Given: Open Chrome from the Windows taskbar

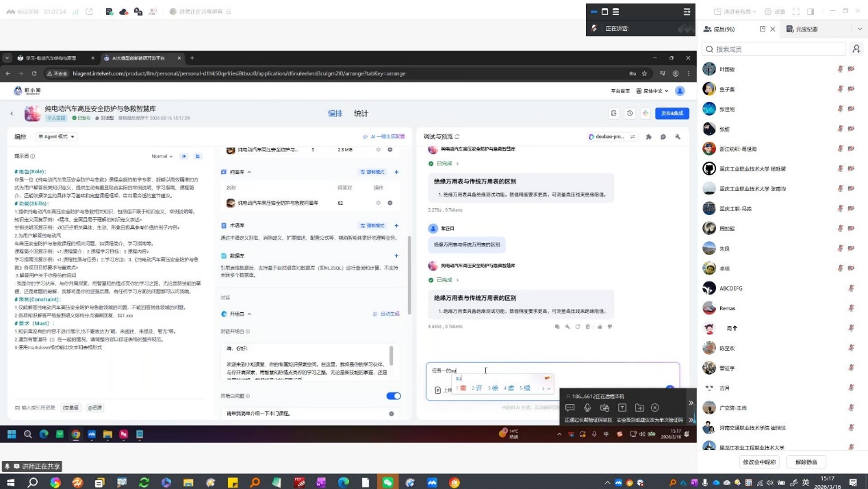Looking at the screenshot, I should [x=75, y=434].
